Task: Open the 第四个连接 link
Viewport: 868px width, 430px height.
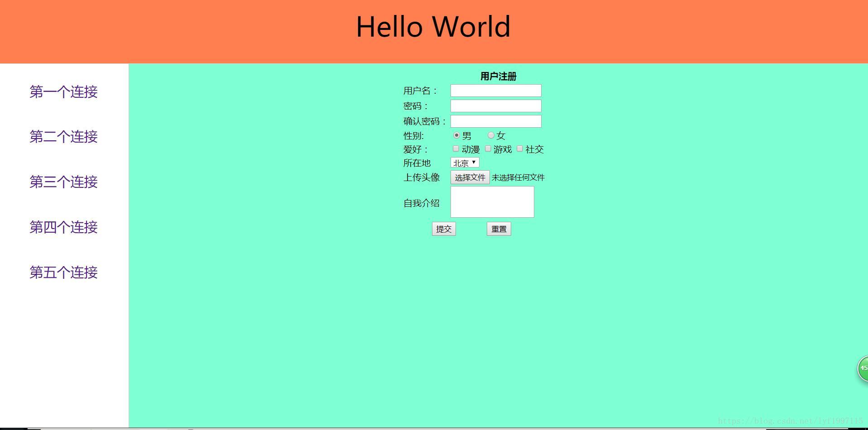Action: (x=63, y=227)
